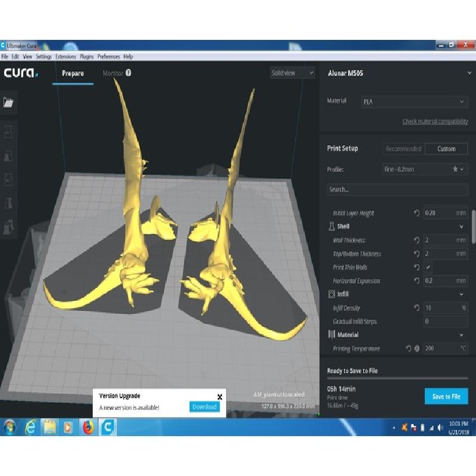This screenshot has height=476, width=476.
Task: Click the network signal tray icon
Action: coord(431,427)
